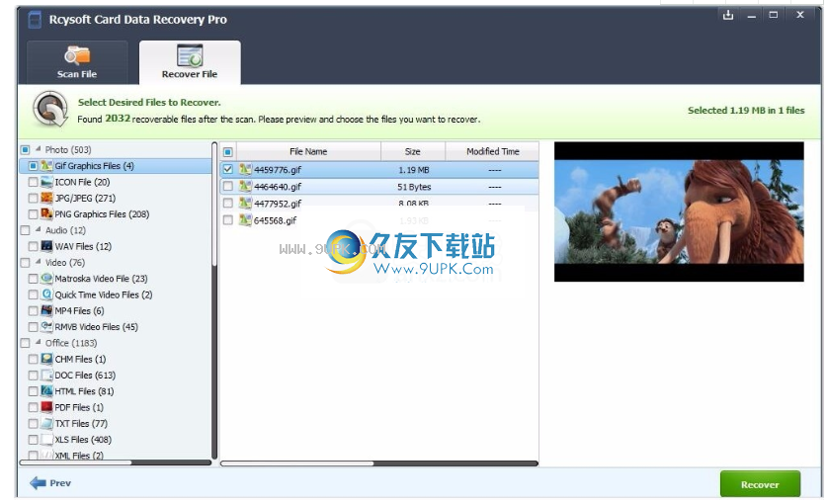The width and height of the screenshot is (827, 504).
Task: Click the JPG/JPEG category icon
Action: click(47, 198)
